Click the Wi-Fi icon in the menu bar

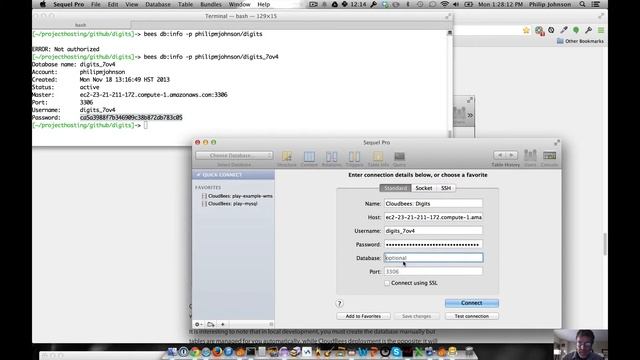click(x=444, y=4)
